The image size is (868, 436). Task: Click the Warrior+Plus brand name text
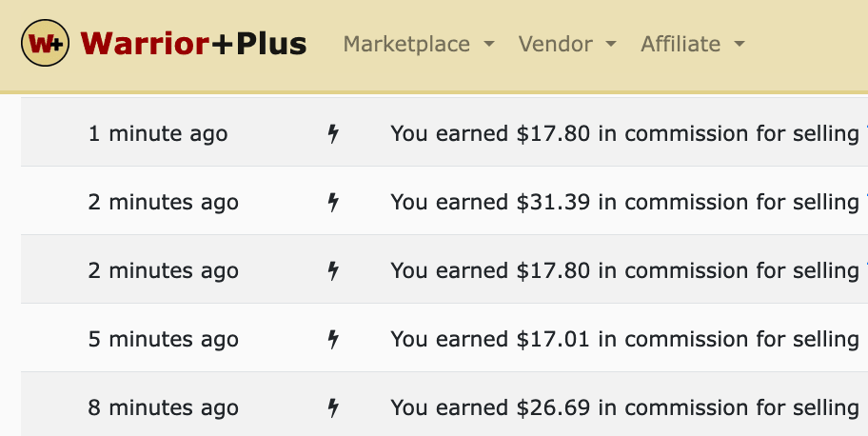point(193,44)
